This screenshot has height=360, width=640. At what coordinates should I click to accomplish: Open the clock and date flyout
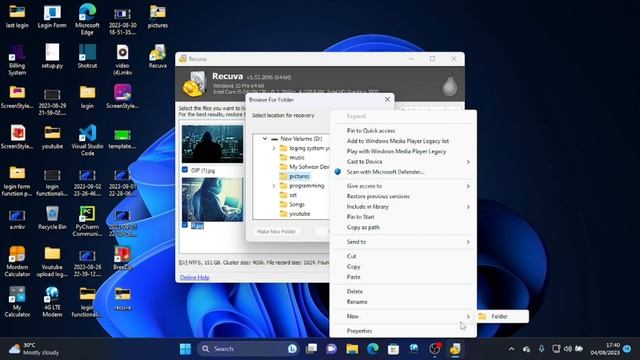(x=605, y=349)
